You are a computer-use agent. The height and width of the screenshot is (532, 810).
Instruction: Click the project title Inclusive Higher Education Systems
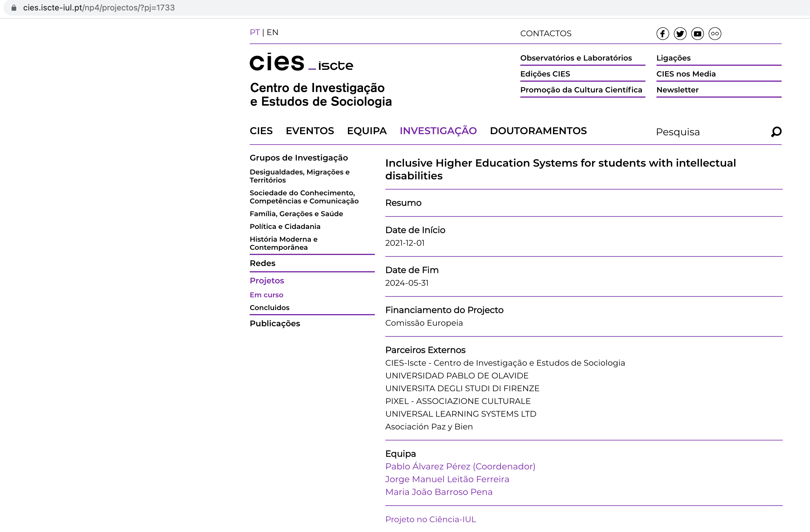tap(560, 169)
